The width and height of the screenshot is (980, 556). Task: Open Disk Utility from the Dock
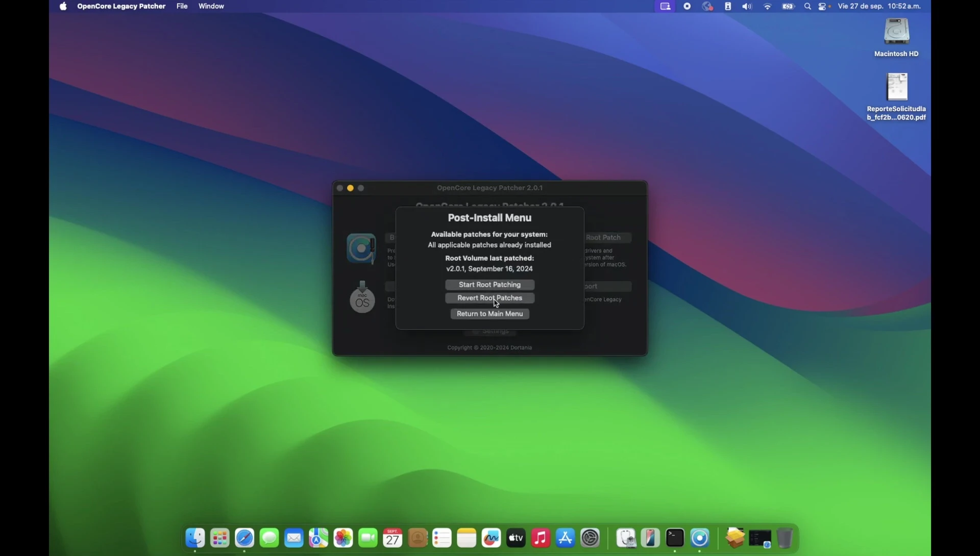tap(626, 538)
